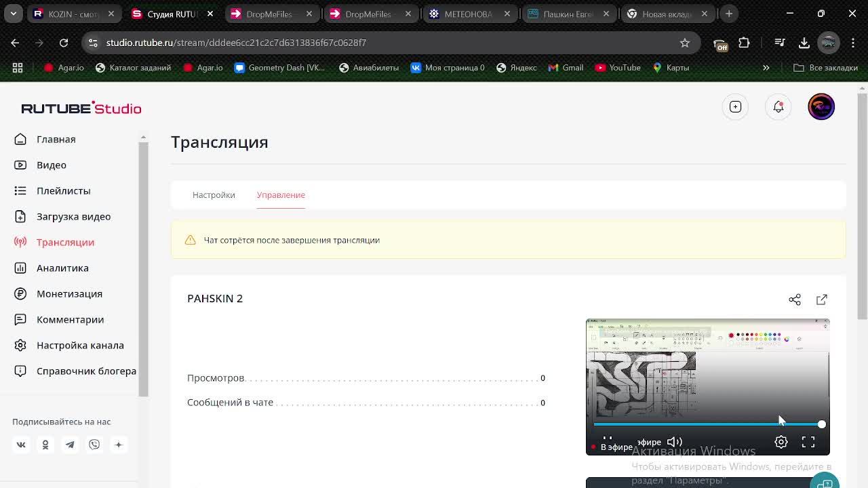View site information icon in address bar

click(93, 43)
